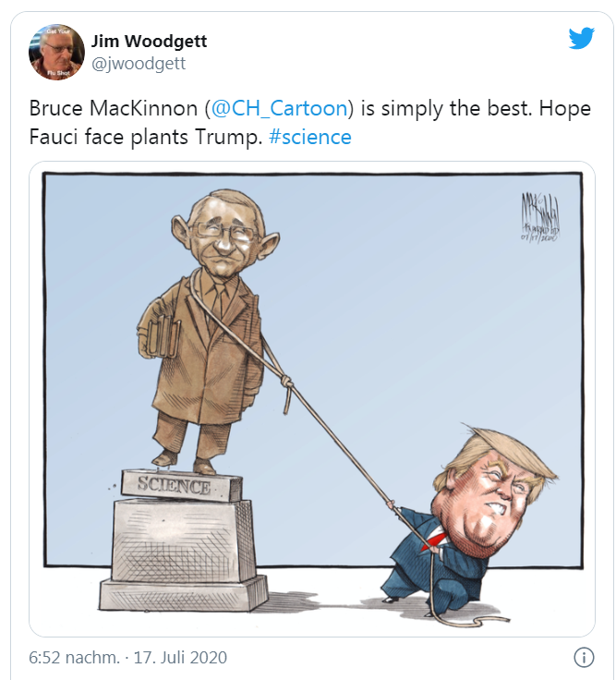This screenshot has width=616, height=680.
Task: Click the red tie on the caricature
Action: point(437,540)
